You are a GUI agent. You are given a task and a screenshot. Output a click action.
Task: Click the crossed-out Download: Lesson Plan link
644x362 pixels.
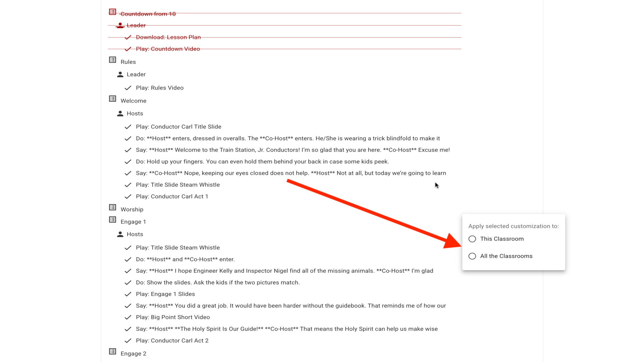[x=168, y=37]
